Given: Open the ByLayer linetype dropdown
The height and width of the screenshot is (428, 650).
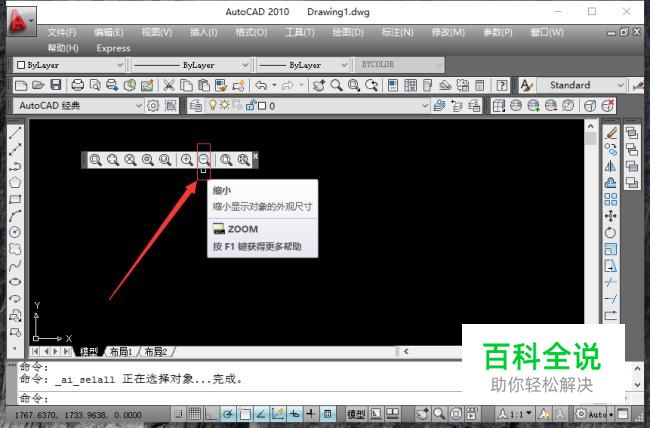Looking at the screenshot, I should 245,65.
